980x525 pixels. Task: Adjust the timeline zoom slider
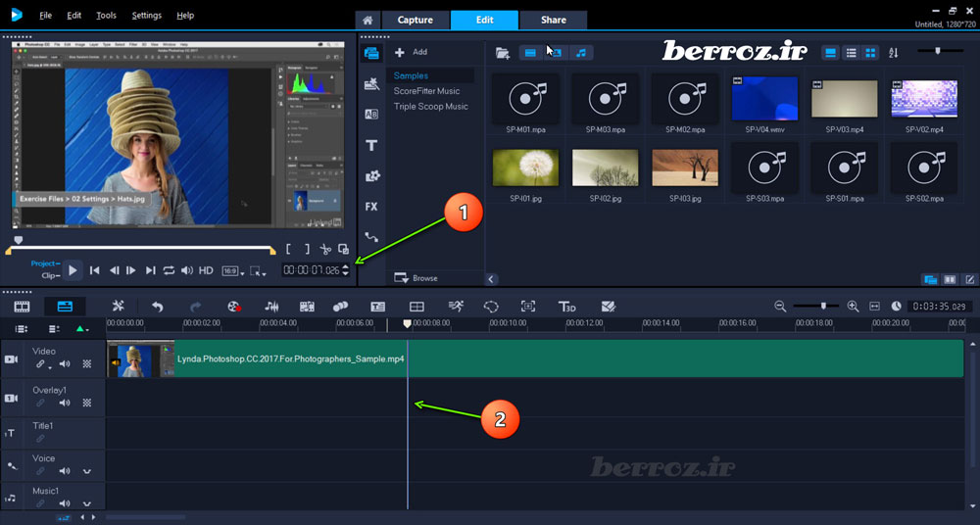[x=823, y=306]
